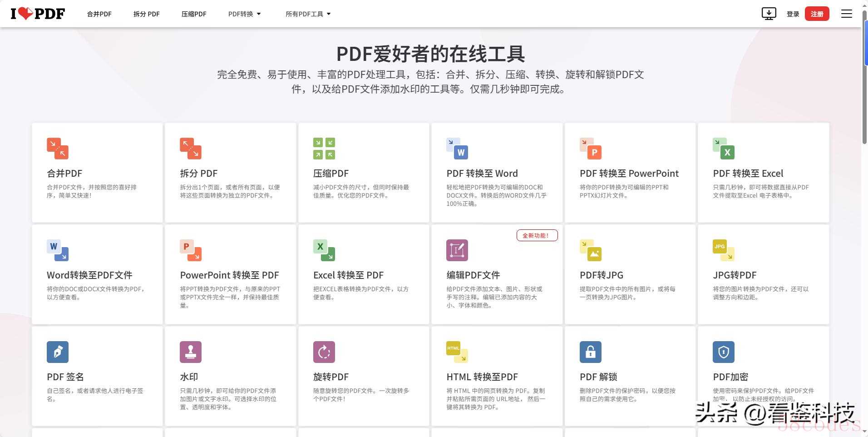This screenshot has width=868, height=437.
Task: Select the PDF 转换至 Excel title
Action: (x=748, y=174)
